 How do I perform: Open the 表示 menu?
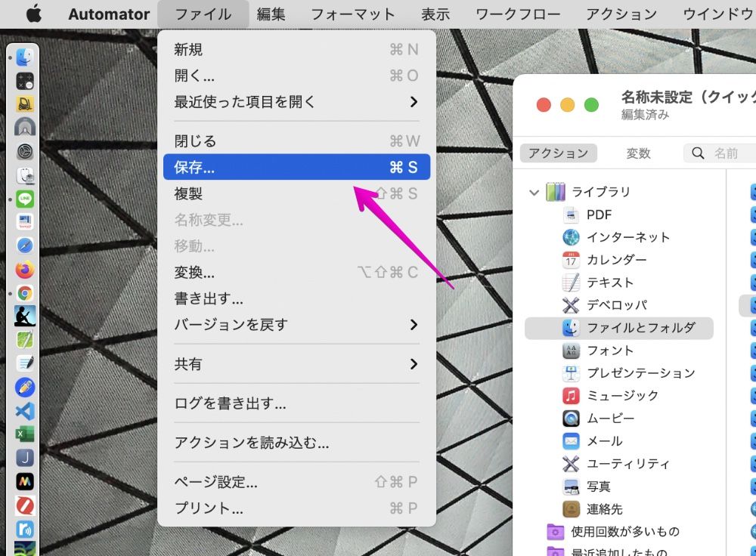coord(435,14)
